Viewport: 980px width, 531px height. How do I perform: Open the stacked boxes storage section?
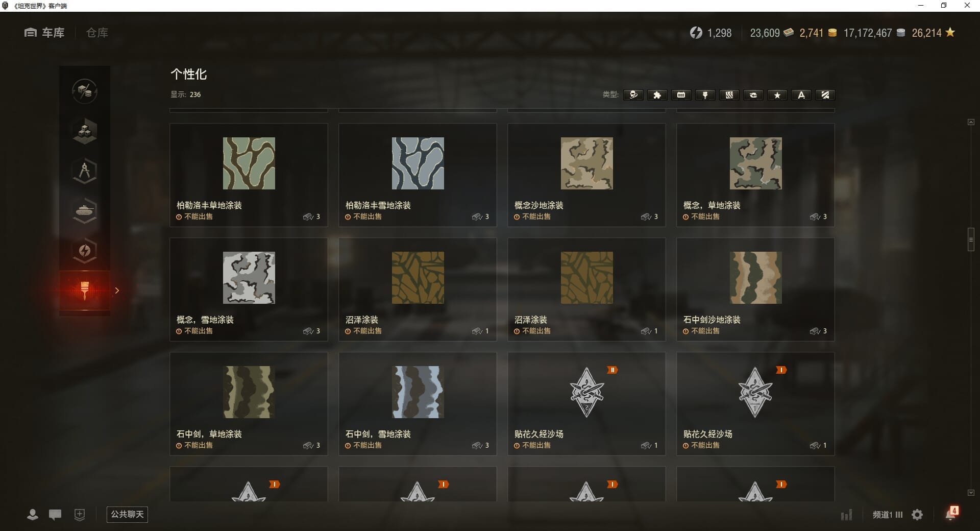click(x=85, y=131)
